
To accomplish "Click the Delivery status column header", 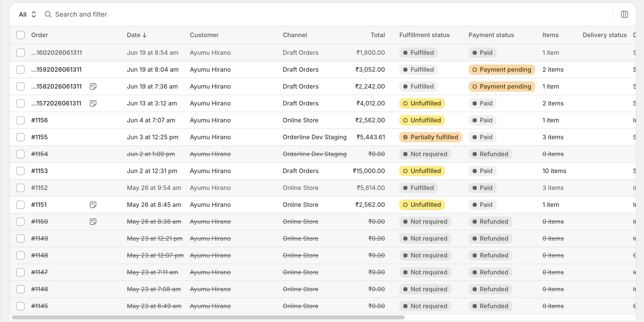I will pos(605,35).
